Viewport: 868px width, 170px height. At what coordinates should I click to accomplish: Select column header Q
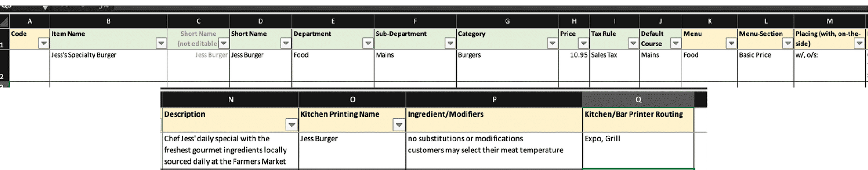[x=638, y=99]
